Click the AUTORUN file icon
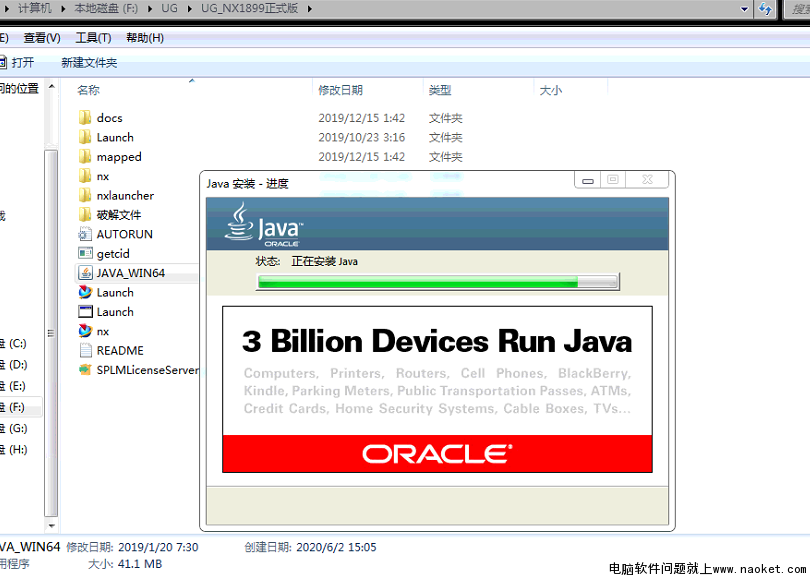The width and height of the screenshot is (810, 580). coord(85,234)
